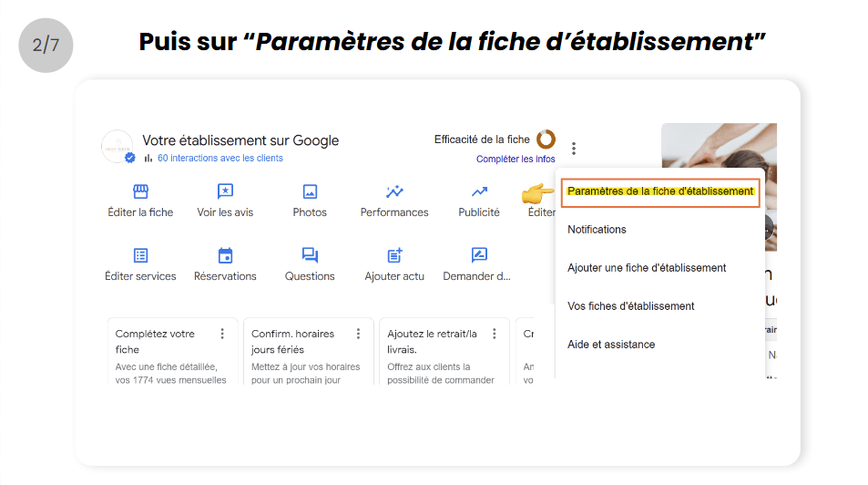Viewport: 868px width, 485px height.
Task: Click the Éditer services label
Action: pyautogui.click(x=140, y=276)
